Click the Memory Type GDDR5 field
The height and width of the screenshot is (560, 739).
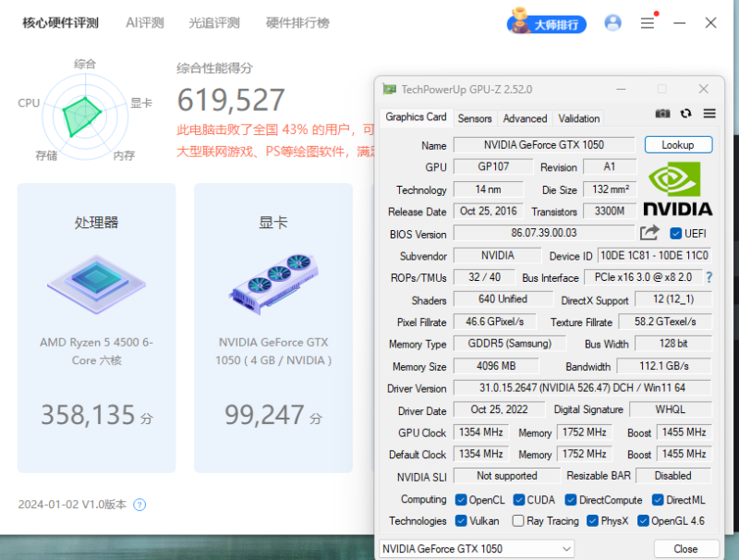(x=510, y=344)
